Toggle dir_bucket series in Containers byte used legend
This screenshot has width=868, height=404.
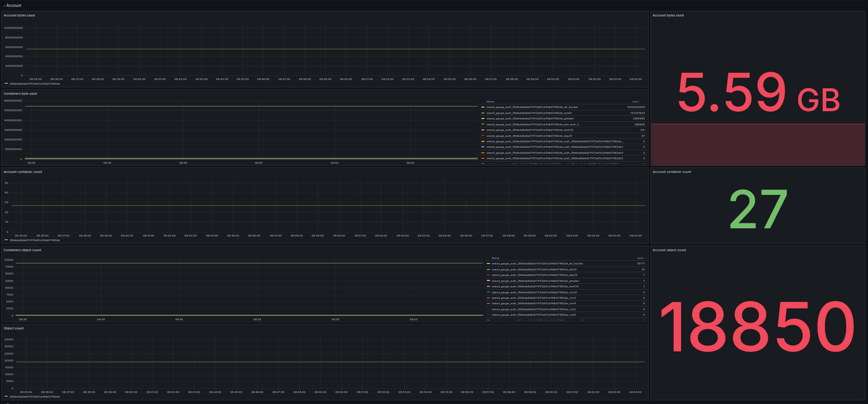pos(532,107)
